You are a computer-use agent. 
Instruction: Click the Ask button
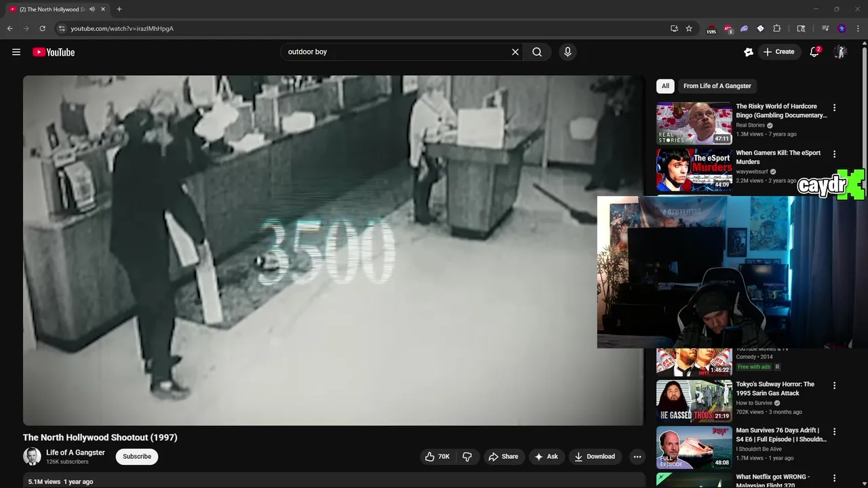[546, 457]
